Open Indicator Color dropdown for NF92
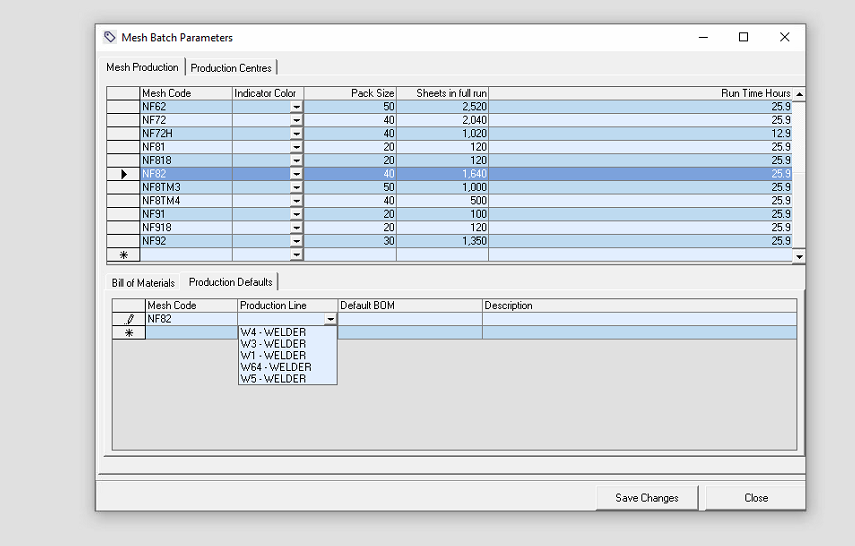The height and width of the screenshot is (546, 855). coord(296,241)
